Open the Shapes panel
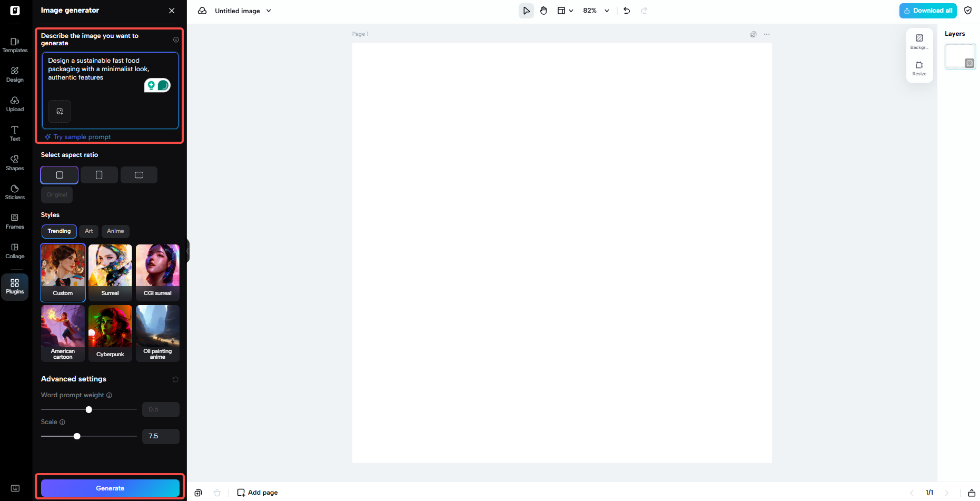Screen dimensions: 980x501 (14, 162)
